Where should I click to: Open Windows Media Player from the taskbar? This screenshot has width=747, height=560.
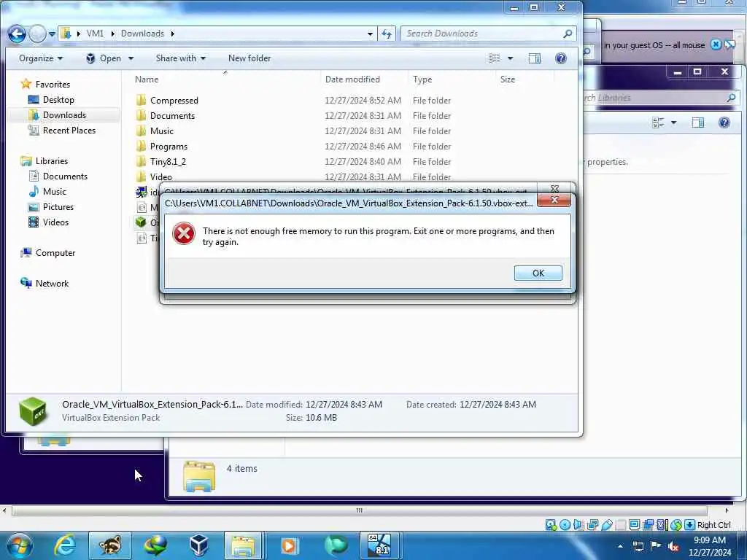(289, 545)
